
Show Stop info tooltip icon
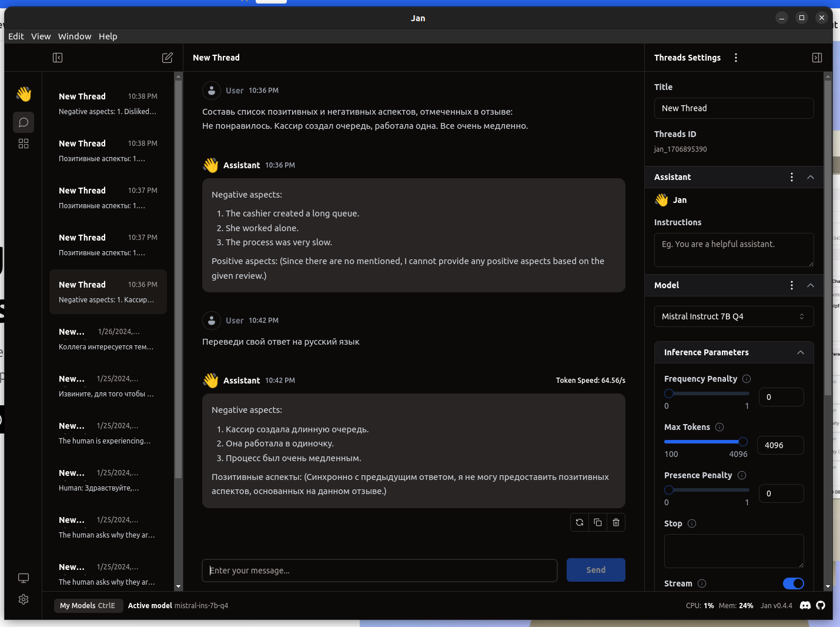[x=692, y=523]
